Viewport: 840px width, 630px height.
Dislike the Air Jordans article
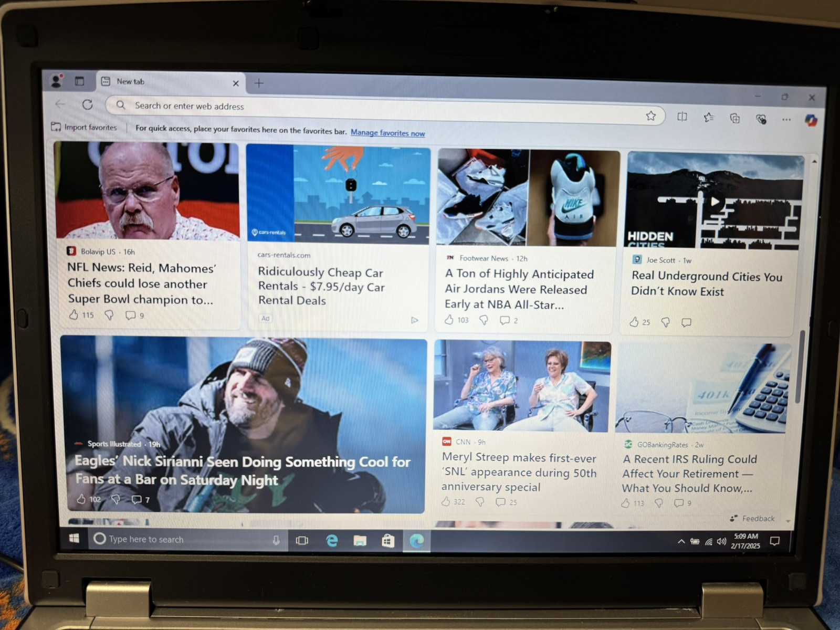[x=484, y=320]
